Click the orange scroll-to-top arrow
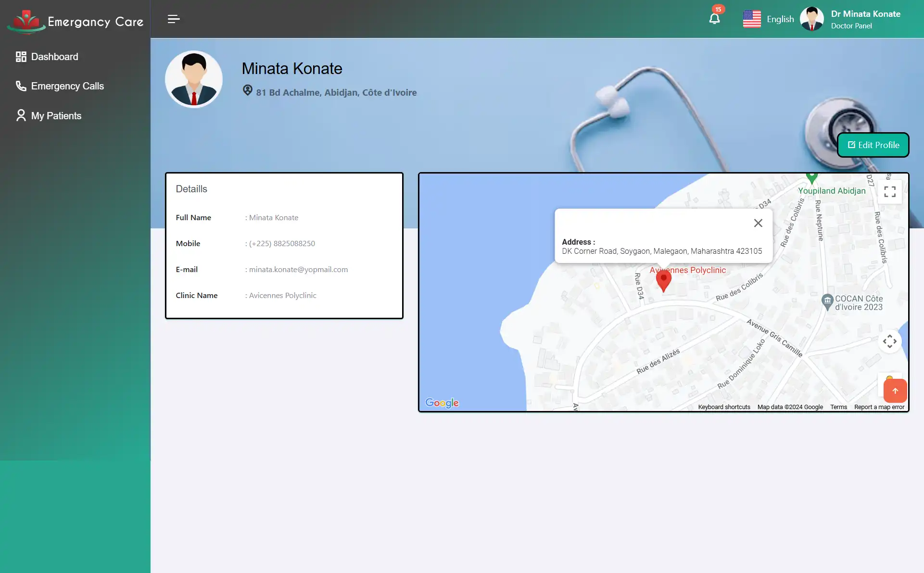 (x=894, y=391)
